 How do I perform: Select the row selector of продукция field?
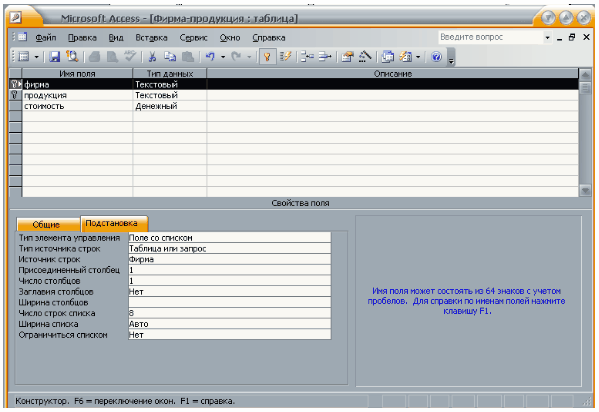point(15,95)
